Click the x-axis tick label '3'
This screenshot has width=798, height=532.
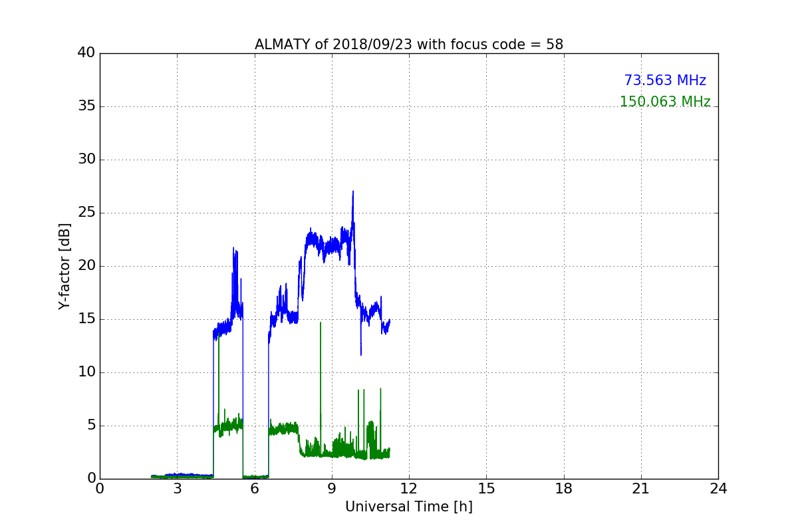pos(177,489)
